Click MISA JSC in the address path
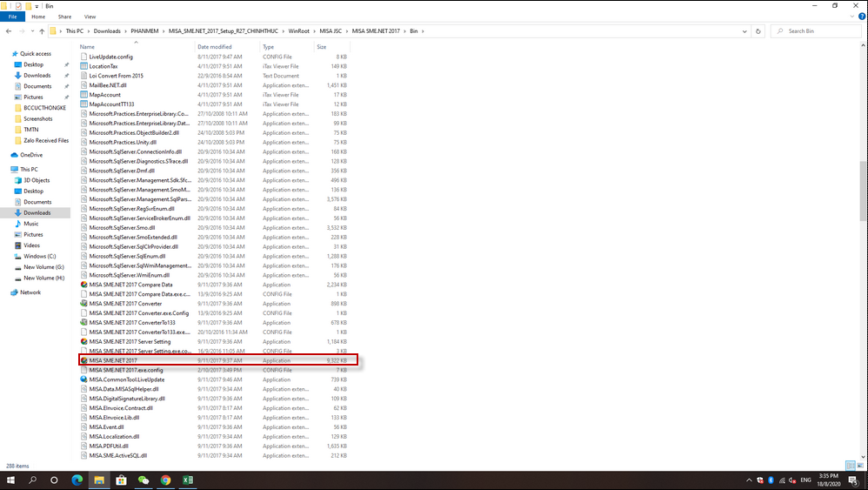Screen dimensions: 868x490 (331, 31)
